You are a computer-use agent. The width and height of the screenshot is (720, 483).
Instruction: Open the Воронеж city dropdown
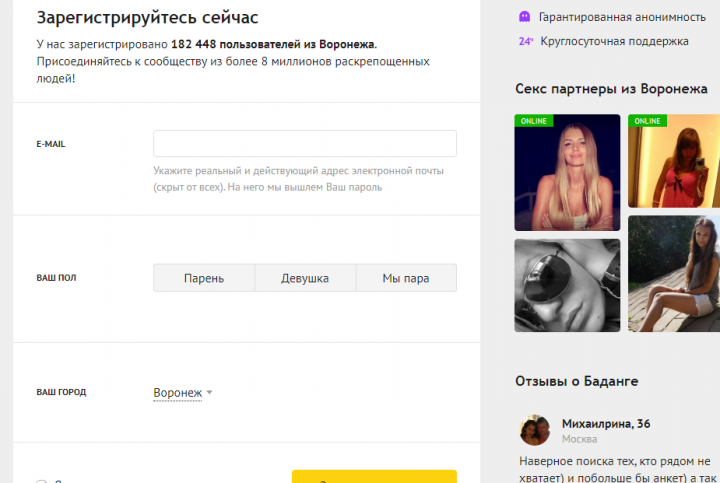point(177,393)
